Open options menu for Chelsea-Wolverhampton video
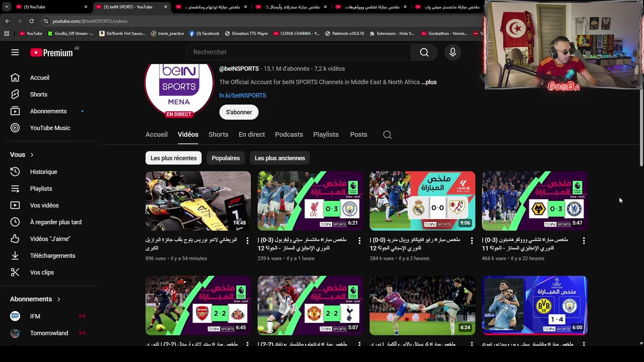Screen dimensions: 644x362 point(584,241)
